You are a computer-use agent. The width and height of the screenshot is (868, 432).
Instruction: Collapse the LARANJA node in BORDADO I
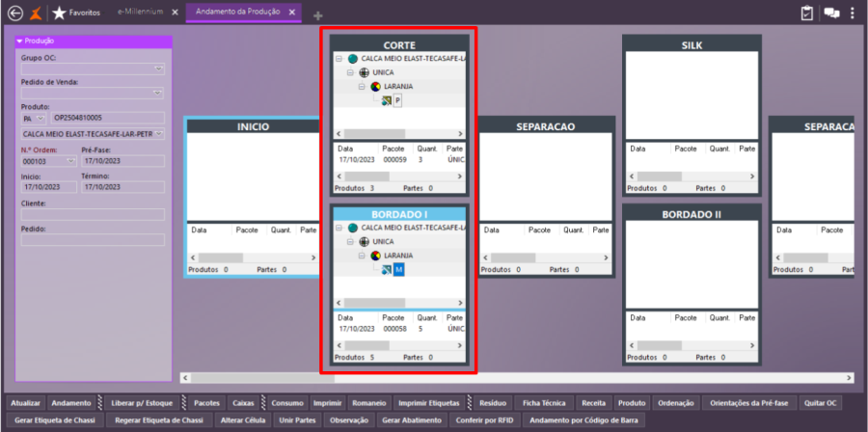361,256
